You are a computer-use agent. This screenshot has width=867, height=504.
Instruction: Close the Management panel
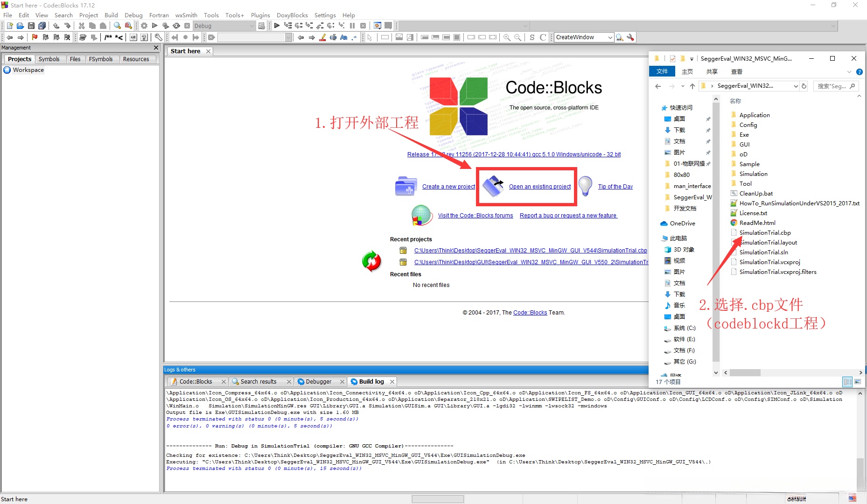tap(156, 48)
